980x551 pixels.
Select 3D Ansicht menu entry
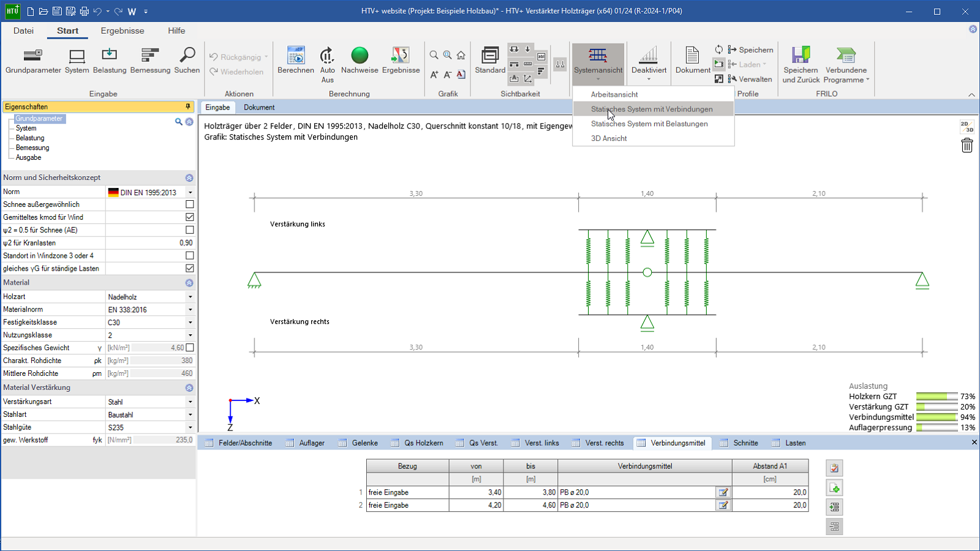pos(654,138)
